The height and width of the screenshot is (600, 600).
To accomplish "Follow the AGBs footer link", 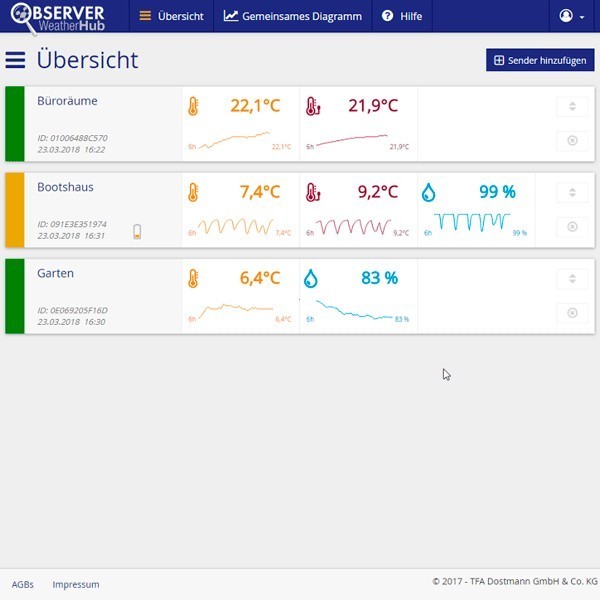I will [22, 584].
